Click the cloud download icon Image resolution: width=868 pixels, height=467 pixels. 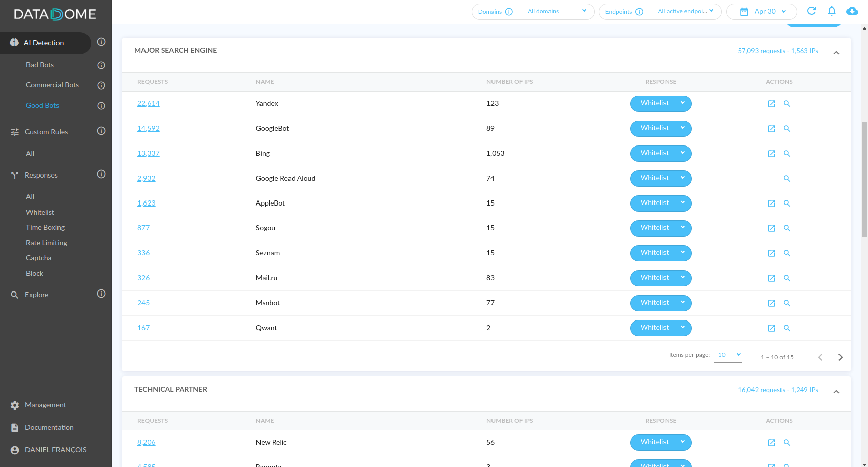852,11
